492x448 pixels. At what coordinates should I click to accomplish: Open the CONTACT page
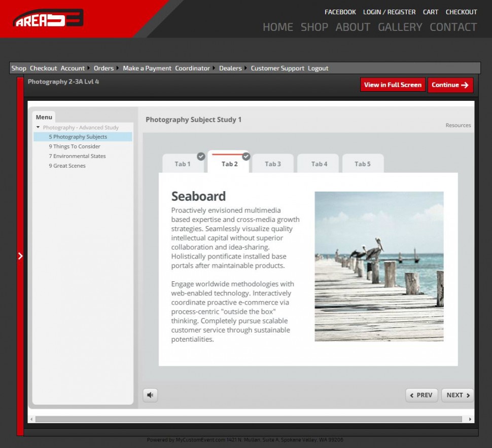pyautogui.click(x=453, y=27)
